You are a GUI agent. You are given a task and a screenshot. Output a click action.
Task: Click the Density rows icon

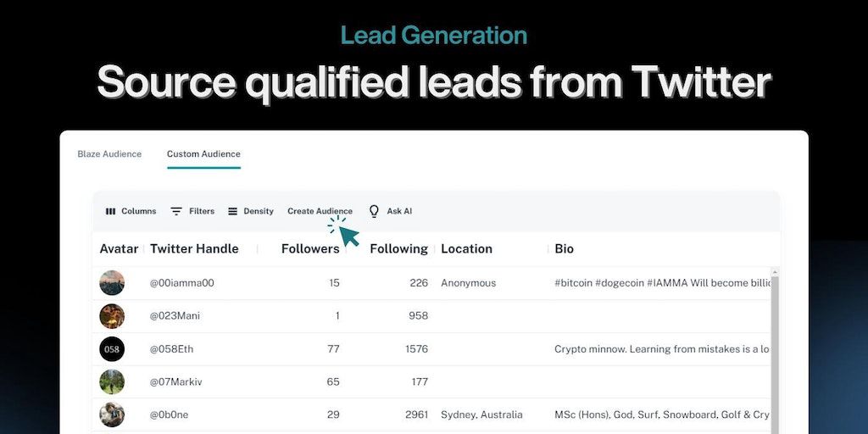click(x=232, y=211)
